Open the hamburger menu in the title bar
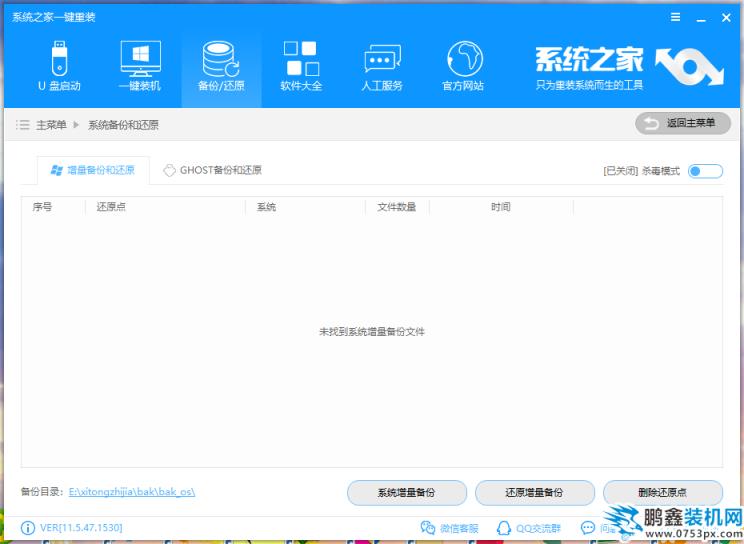This screenshot has height=544, width=744. point(676,18)
